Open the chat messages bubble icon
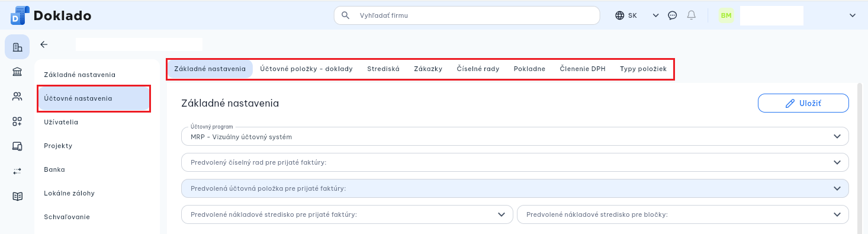Screen dimensions: 868x234 673,15
